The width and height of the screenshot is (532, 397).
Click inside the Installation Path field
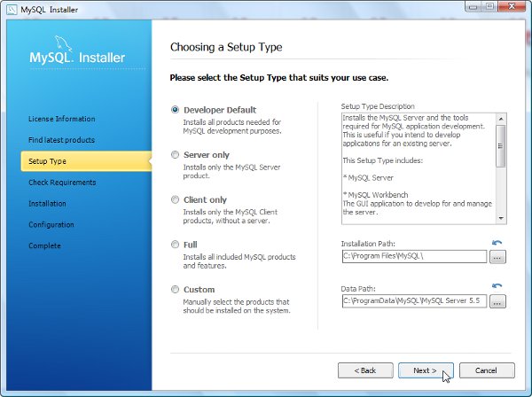(414, 256)
